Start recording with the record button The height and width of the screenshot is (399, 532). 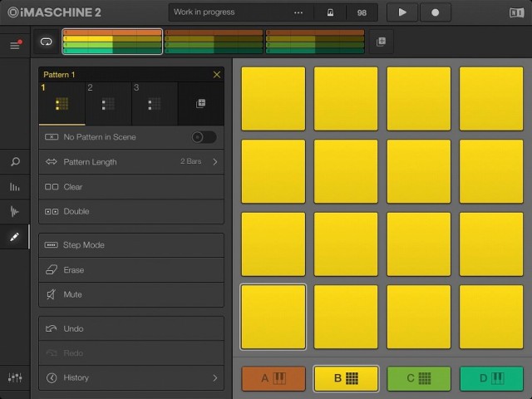[x=436, y=12]
